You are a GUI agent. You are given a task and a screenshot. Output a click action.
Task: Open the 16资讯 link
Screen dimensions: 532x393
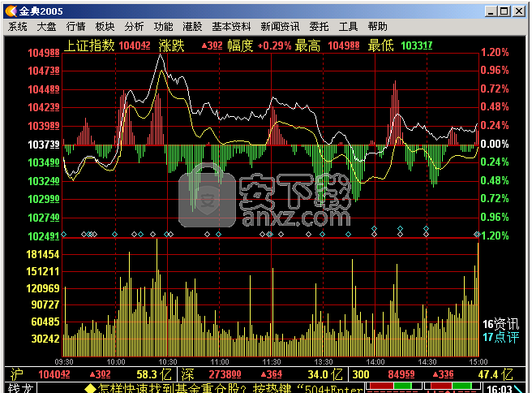coord(501,324)
